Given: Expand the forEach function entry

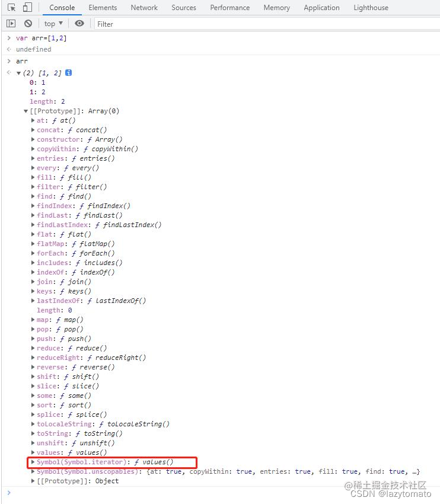Looking at the screenshot, I should click(x=33, y=253).
